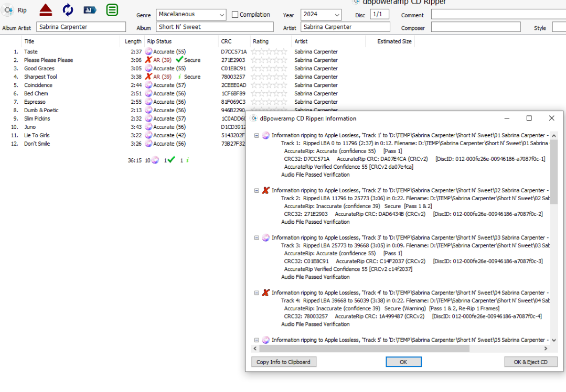Image resolution: width=566 pixels, height=392 pixels.
Task: Click Accurate disc icon for Espresso
Action: coord(148,102)
